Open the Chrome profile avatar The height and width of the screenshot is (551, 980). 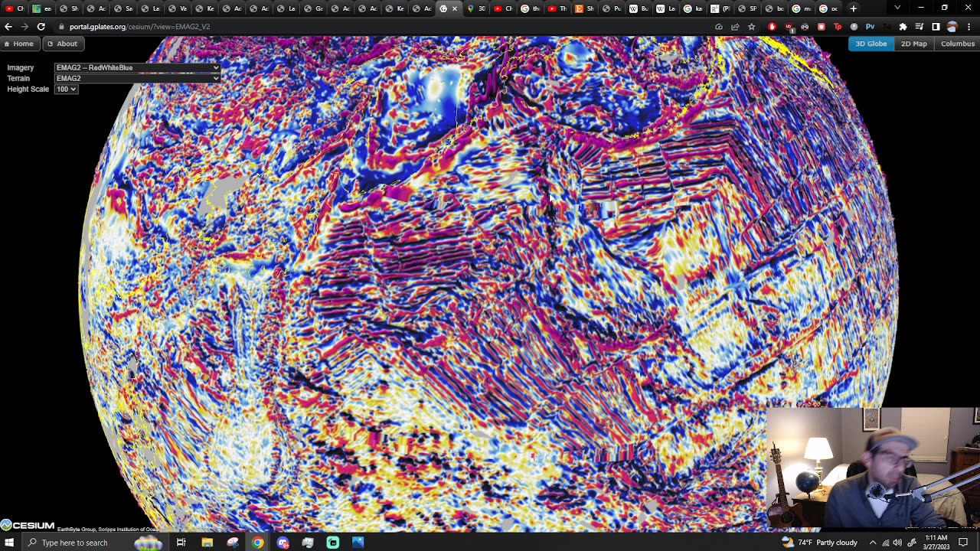point(952,27)
